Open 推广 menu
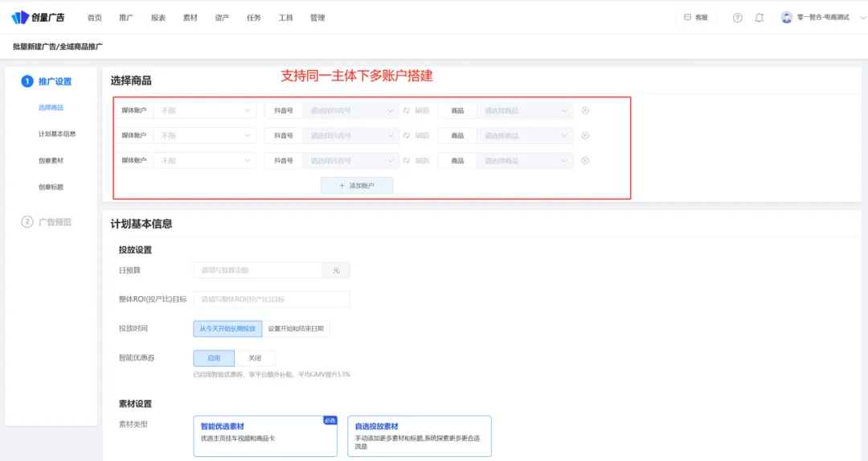868x461 pixels. [126, 18]
